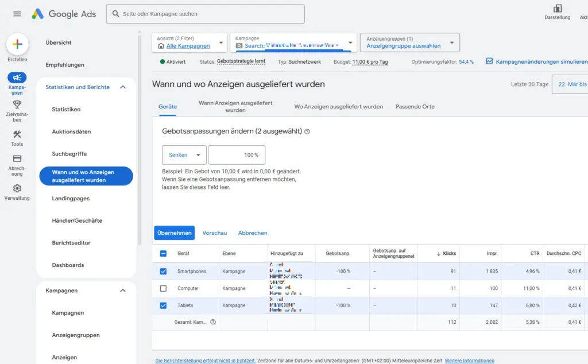Open Statistiken sidebar item
Image resolution: width=588 pixels, height=364 pixels.
point(66,110)
